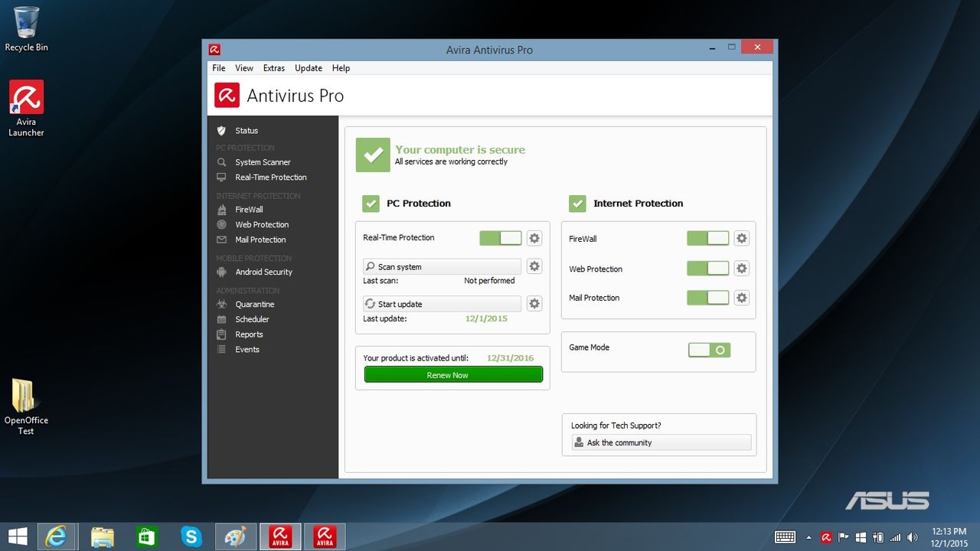This screenshot has height=551, width=980.
Task: Click the 'Not performed' last scan value
Action: [x=489, y=281]
